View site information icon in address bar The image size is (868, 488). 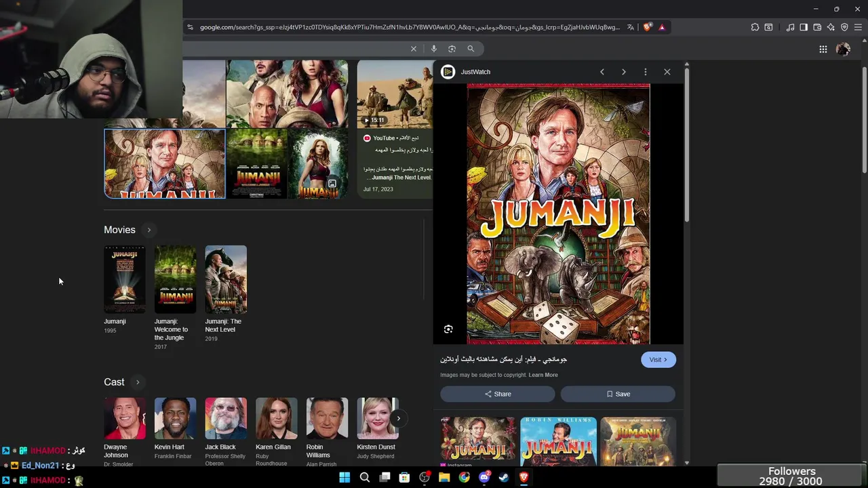[191, 27]
